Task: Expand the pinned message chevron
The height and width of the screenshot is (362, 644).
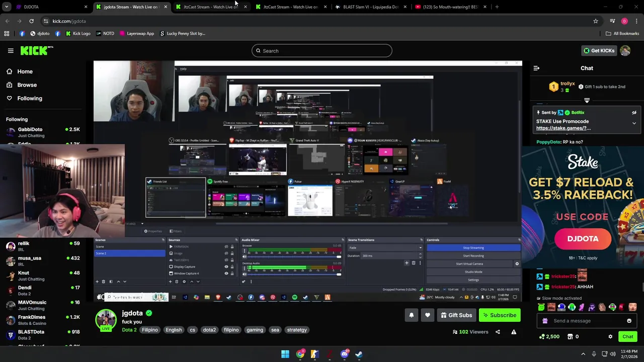Action: pyautogui.click(x=634, y=123)
